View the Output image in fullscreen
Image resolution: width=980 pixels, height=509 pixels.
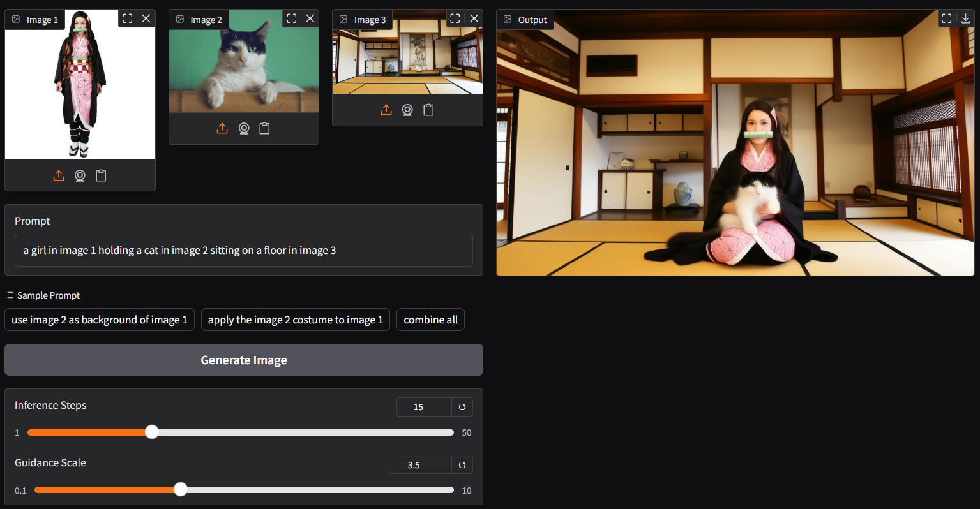(x=947, y=18)
